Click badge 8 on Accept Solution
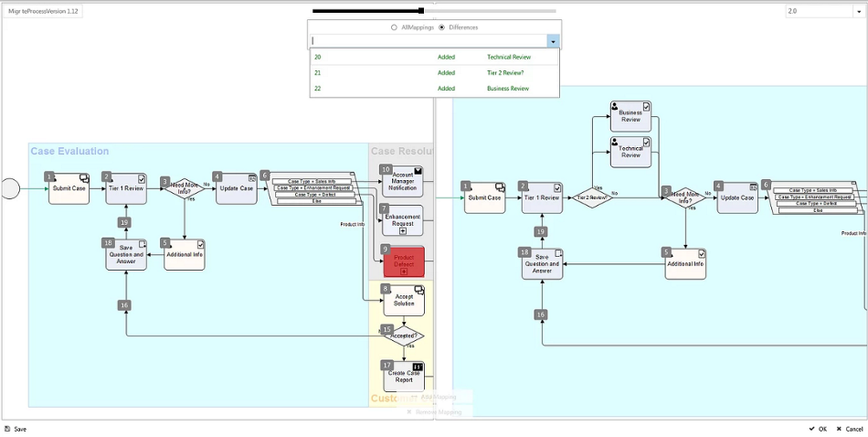Screen dimensions: 868x437 coord(386,289)
